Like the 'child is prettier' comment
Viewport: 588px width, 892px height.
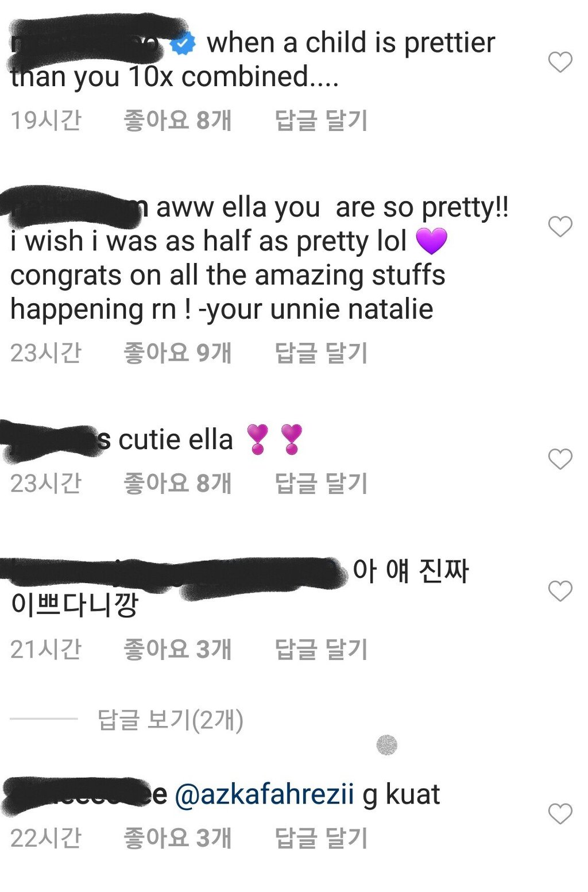coord(560,62)
